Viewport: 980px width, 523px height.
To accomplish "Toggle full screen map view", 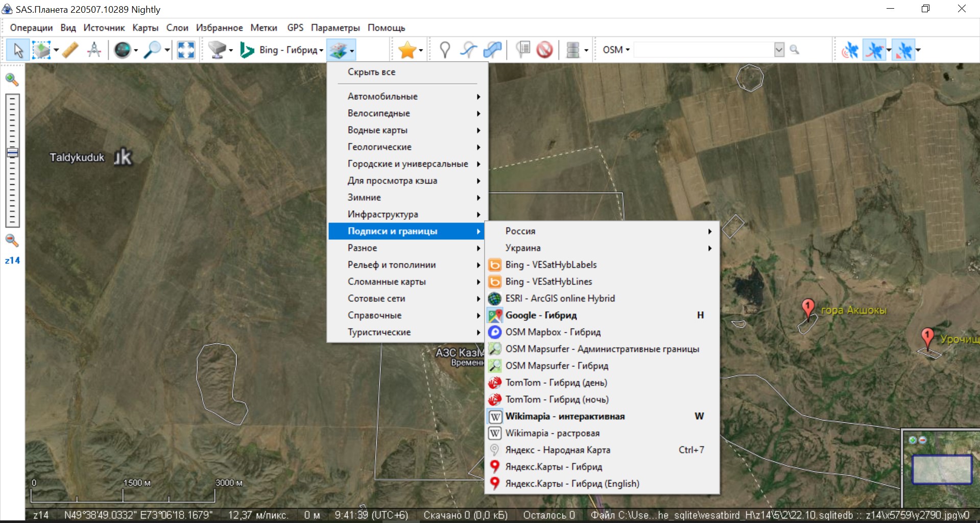I will (x=186, y=50).
